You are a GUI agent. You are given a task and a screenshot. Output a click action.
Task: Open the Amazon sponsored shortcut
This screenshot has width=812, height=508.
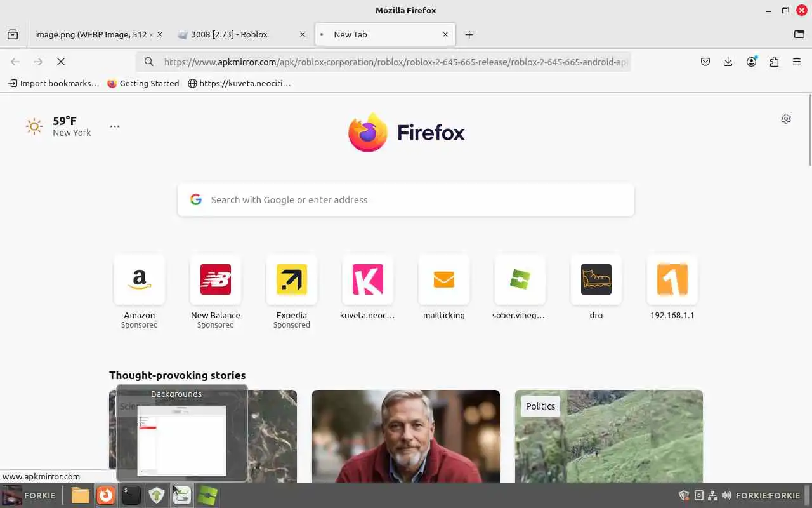pos(140,291)
